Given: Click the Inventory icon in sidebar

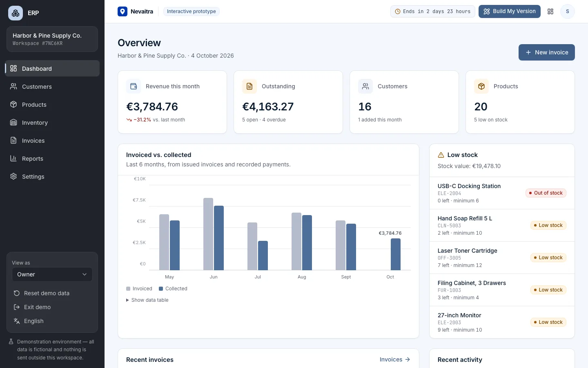Looking at the screenshot, I should click(13, 122).
